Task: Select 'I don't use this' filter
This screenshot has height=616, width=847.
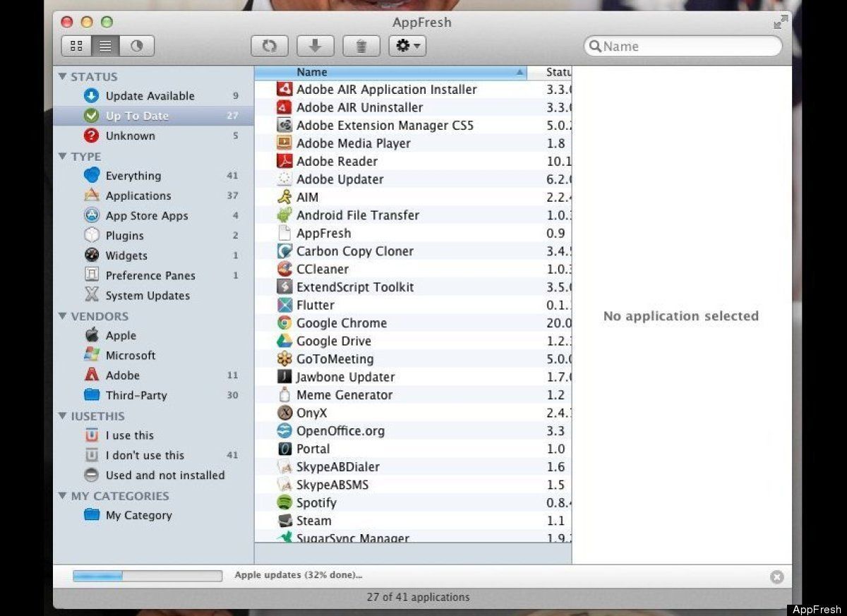Action: [153, 455]
